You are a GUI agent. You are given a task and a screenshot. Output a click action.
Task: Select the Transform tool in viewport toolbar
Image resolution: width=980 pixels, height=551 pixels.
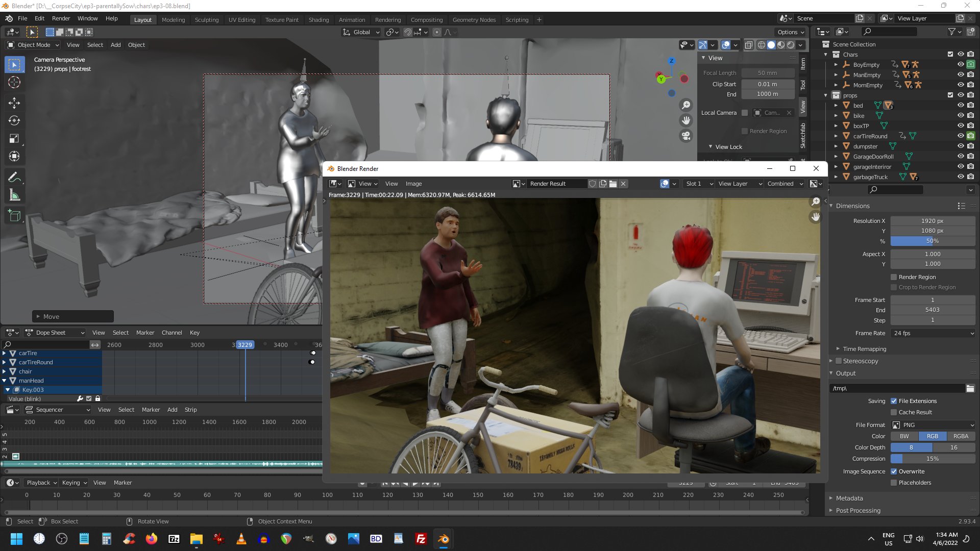(14, 157)
